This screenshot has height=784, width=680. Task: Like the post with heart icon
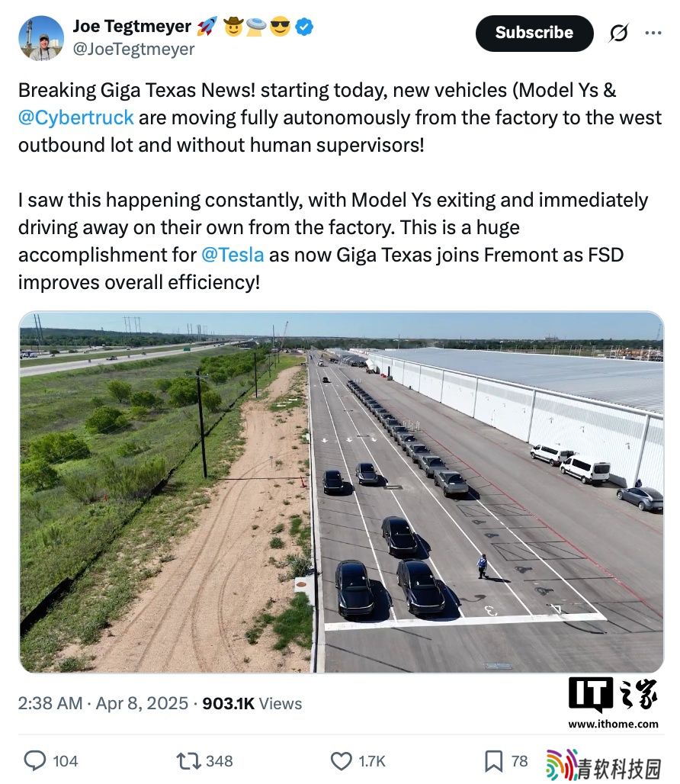342,761
